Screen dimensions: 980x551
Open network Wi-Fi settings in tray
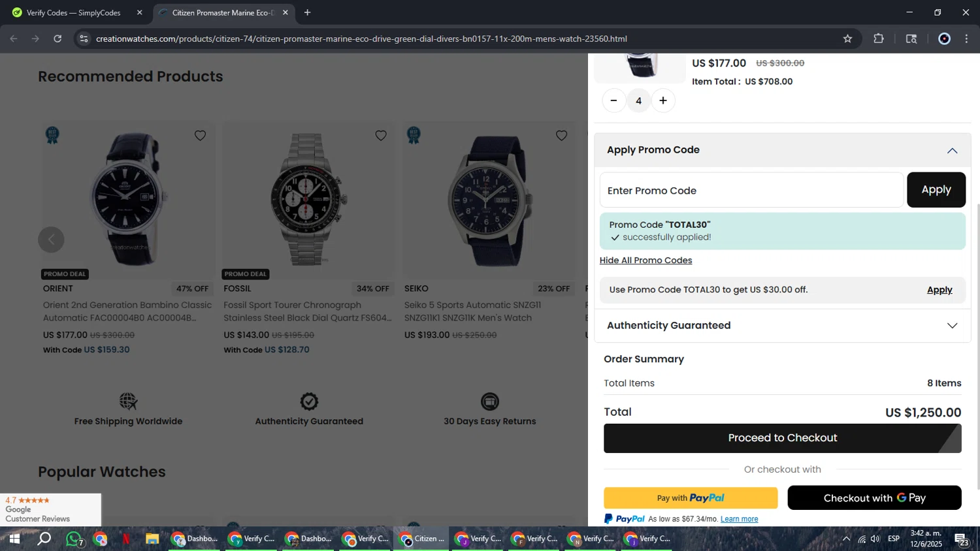pyautogui.click(x=862, y=539)
